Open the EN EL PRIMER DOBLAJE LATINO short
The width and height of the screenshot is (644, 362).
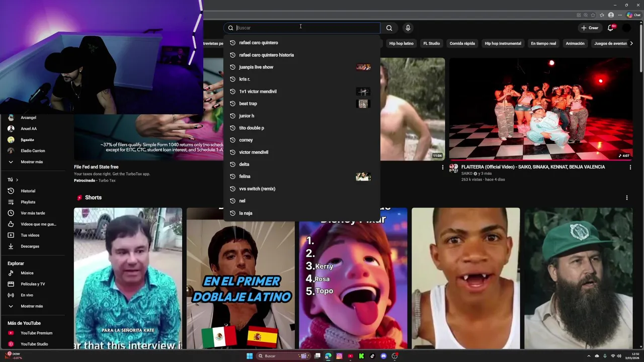pos(240,278)
